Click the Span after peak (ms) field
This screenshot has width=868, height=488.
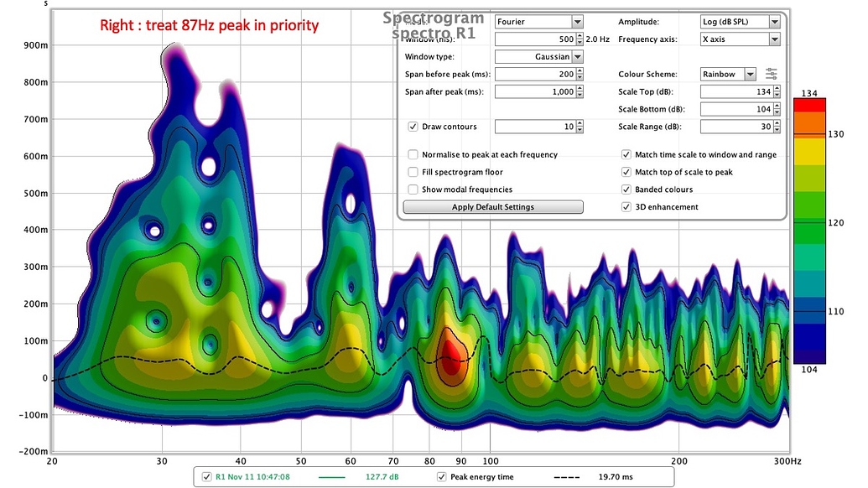coord(533,91)
